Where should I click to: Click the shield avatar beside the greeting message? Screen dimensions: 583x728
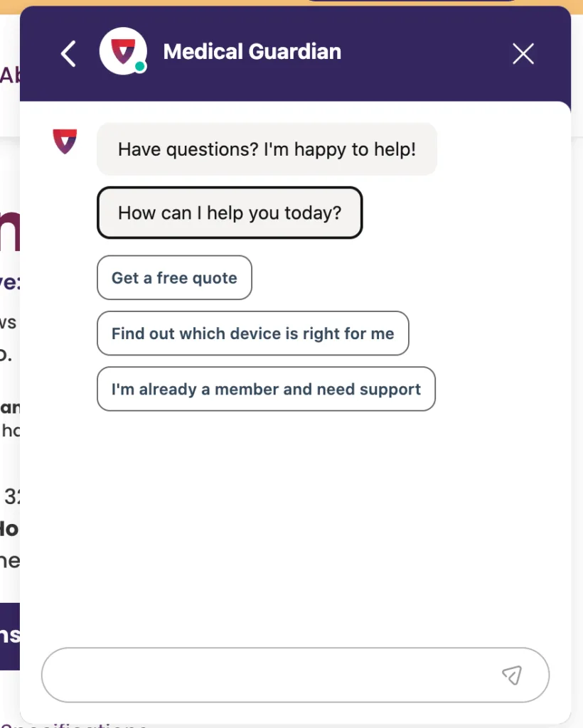tap(65, 141)
